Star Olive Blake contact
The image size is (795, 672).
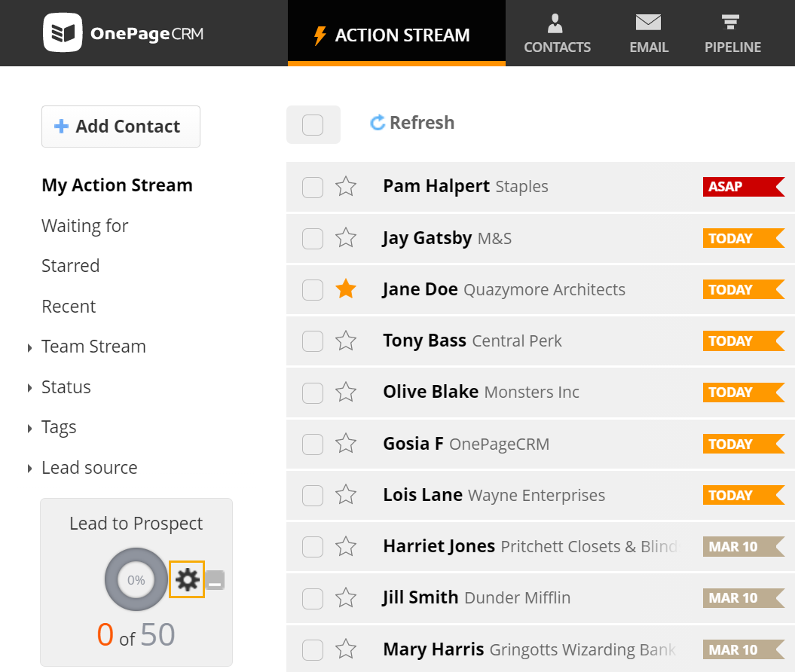(346, 392)
